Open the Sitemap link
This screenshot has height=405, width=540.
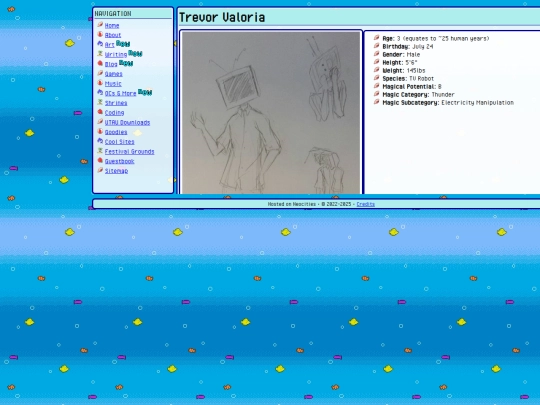point(116,171)
